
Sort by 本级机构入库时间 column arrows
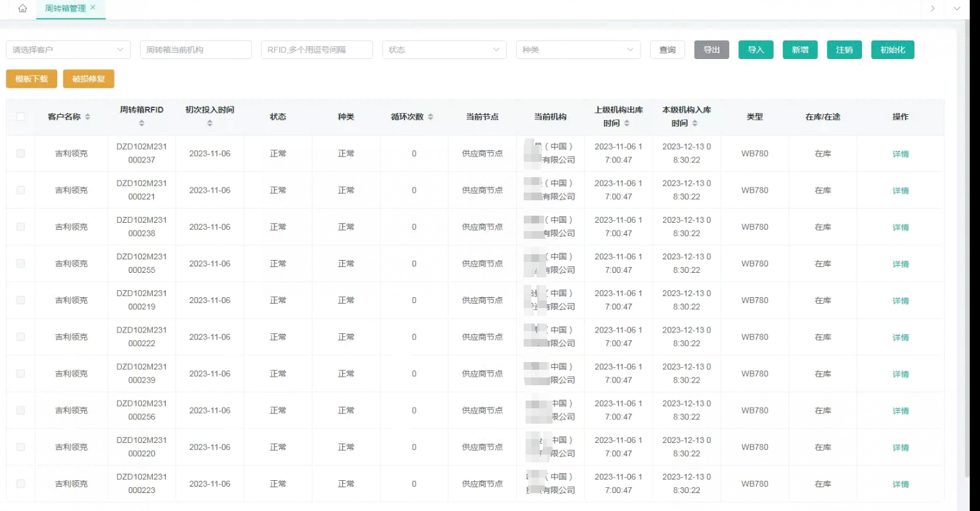pyautogui.click(x=695, y=123)
